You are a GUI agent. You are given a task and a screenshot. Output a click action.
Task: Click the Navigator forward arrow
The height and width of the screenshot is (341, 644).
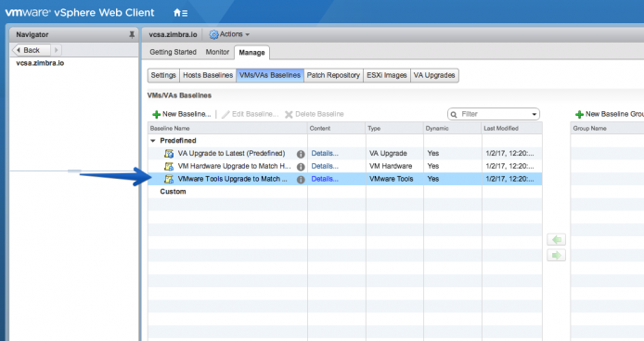coord(57,50)
